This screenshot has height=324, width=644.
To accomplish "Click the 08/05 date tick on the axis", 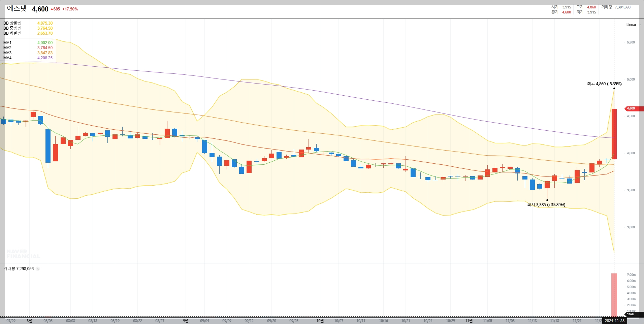I will 48,321.
